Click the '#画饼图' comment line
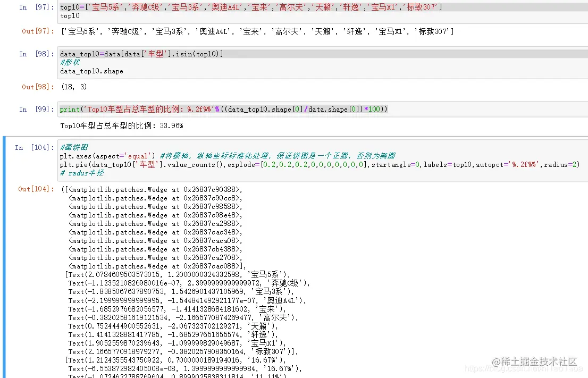588x378 pixels. pyautogui.click(x=74, y=147)
